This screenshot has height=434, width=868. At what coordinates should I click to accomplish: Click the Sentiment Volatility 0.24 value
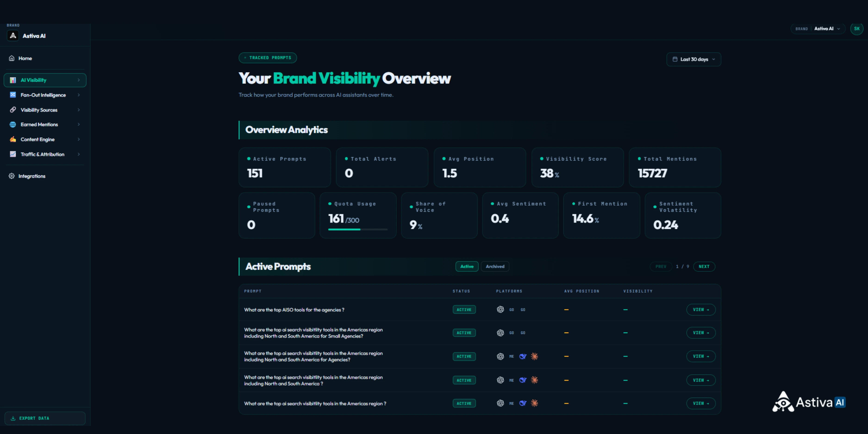click(665, 225)
